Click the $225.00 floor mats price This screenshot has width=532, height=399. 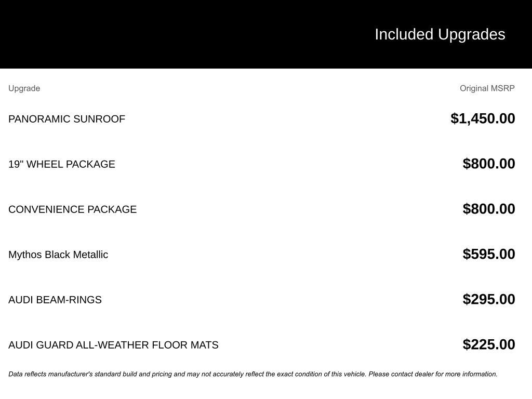(489, 344)
